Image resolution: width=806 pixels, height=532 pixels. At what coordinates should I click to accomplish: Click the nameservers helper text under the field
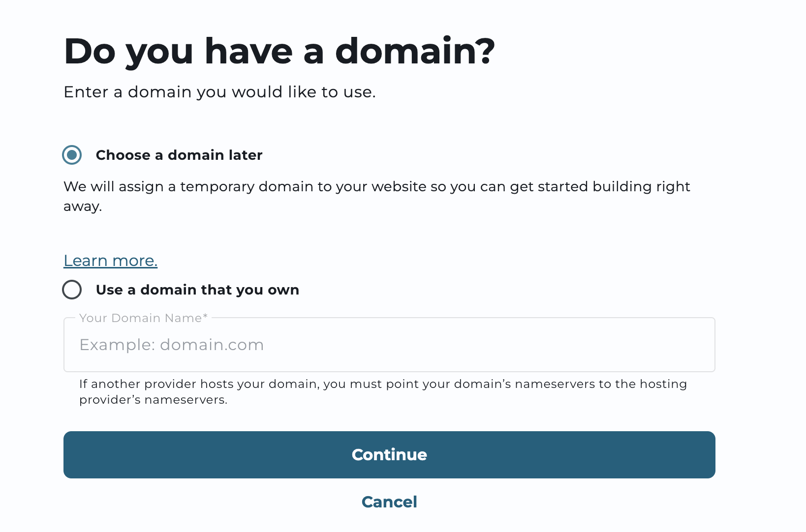pos(383,384)
